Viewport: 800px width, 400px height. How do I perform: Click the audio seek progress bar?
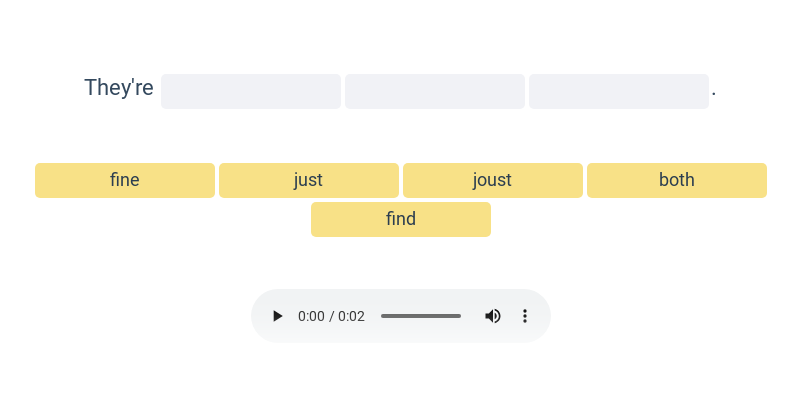tap(421, 316)
